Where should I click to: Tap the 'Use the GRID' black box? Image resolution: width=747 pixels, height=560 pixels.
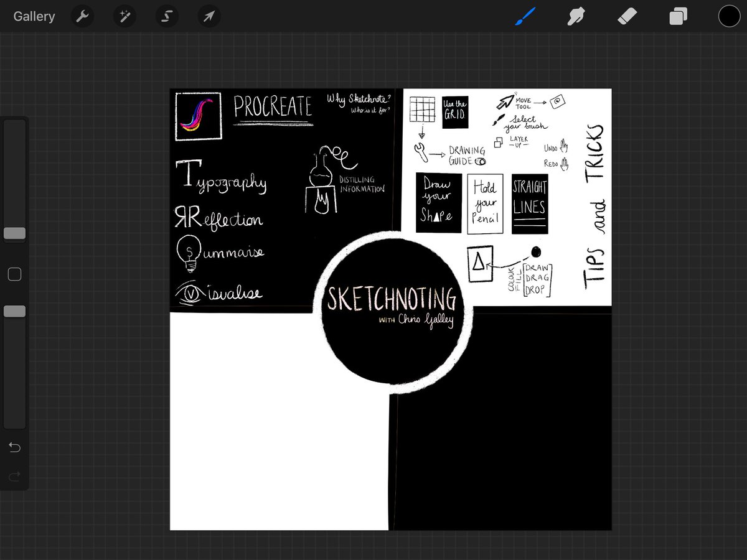point(455,113)
